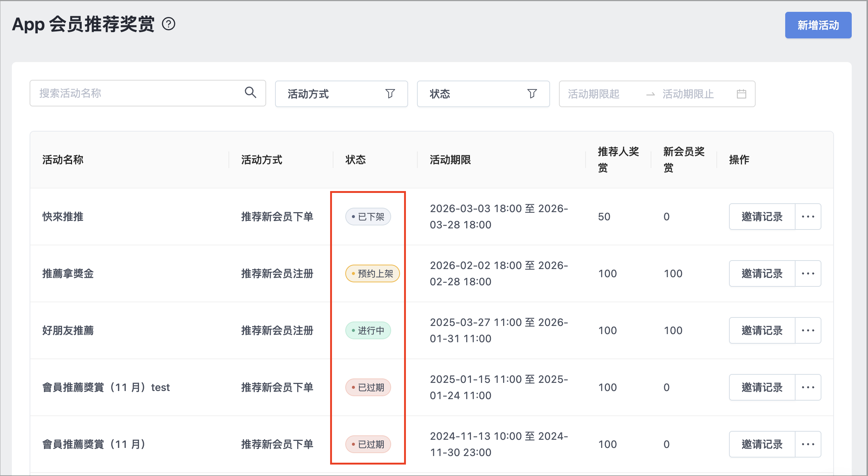
Task: Click the 新会员奖赏 column header
Action: coord(684,160)
